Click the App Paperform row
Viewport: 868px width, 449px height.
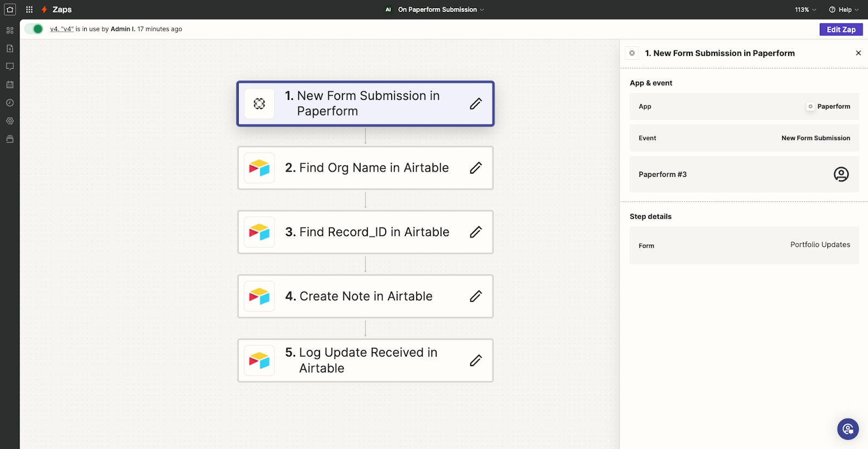tap(744, 106)
